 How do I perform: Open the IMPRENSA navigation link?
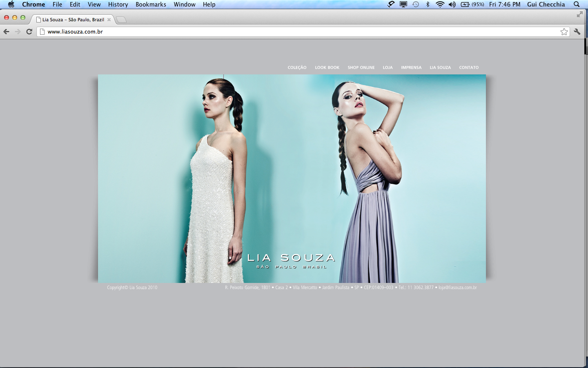(x=411, y=67)
